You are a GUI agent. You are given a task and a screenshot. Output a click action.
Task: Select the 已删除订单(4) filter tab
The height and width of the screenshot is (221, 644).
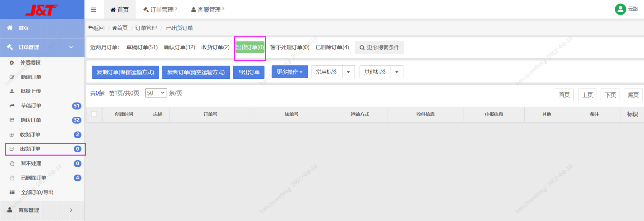[332, 47]
